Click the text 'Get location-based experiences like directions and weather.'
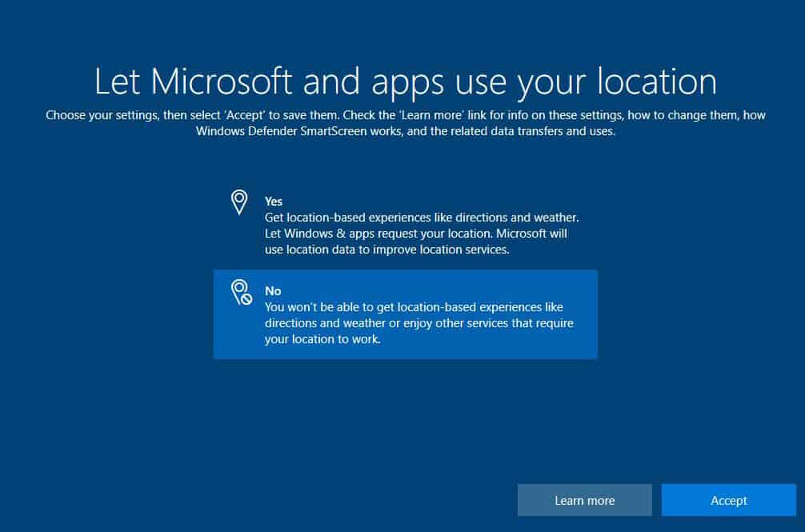This screenshot has height=532, width=805. tap(422, 218)
